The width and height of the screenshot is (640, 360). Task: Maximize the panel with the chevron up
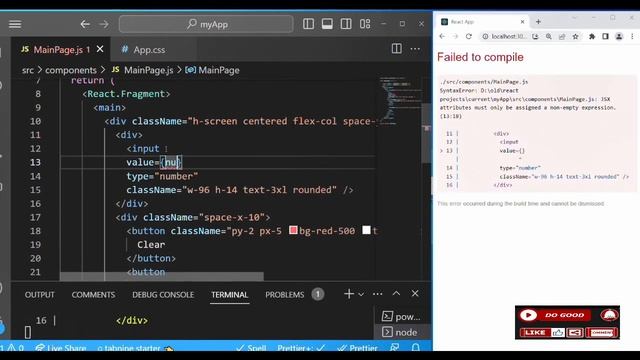[396, 293]
